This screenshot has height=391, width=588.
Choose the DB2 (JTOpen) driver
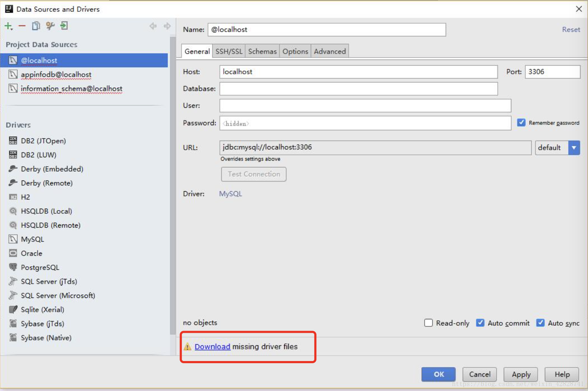click(43, 141)
